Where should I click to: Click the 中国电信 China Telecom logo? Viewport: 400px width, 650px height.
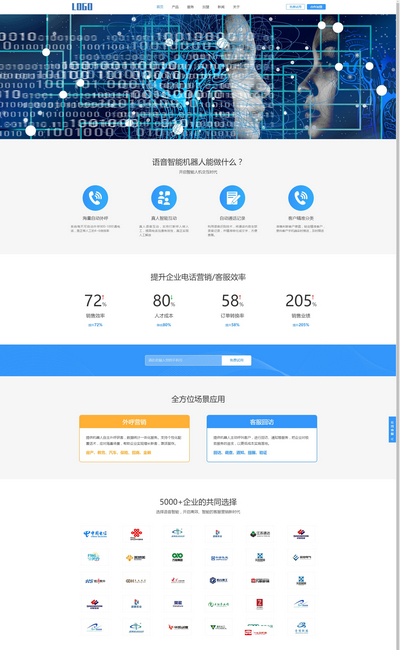[95, 534]
